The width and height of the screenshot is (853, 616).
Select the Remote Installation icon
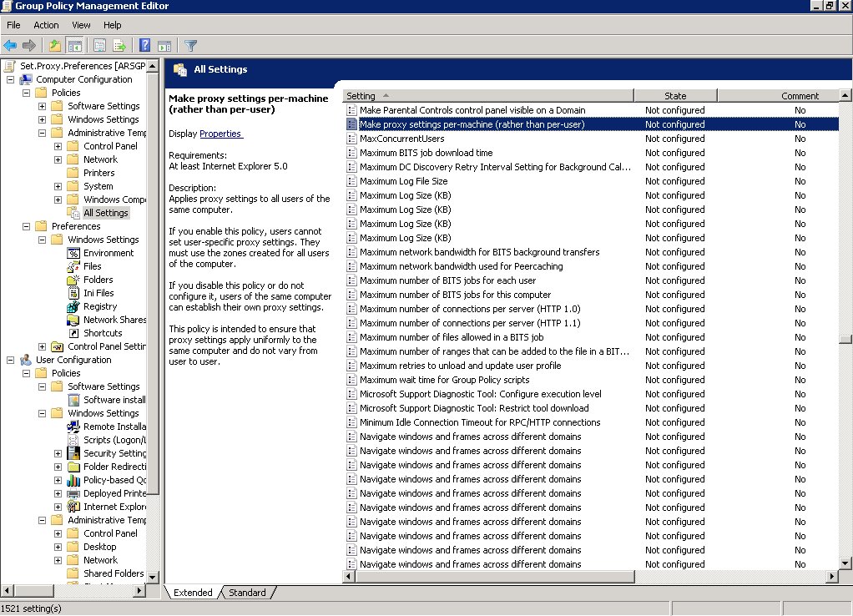point(73,427)
